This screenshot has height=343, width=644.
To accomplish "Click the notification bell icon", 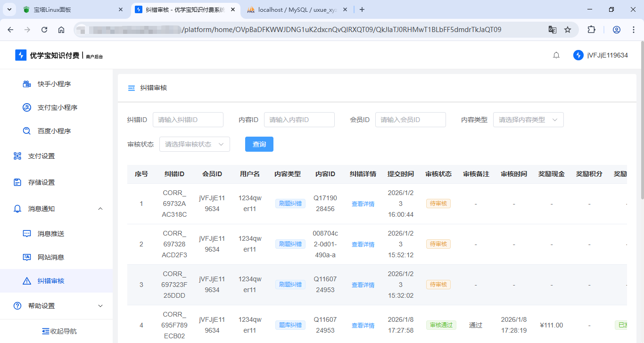I will click(x=556, y=55).
